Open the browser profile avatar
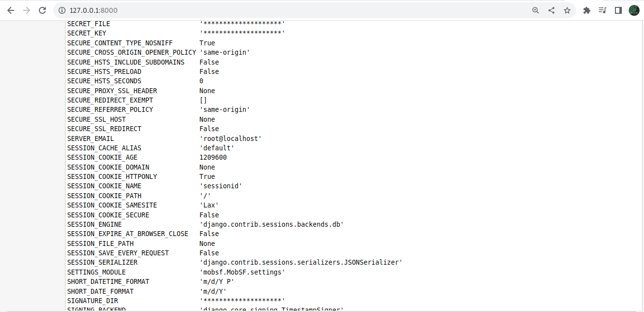This screenshot has width=644, height=312. (x=634, y=10)
